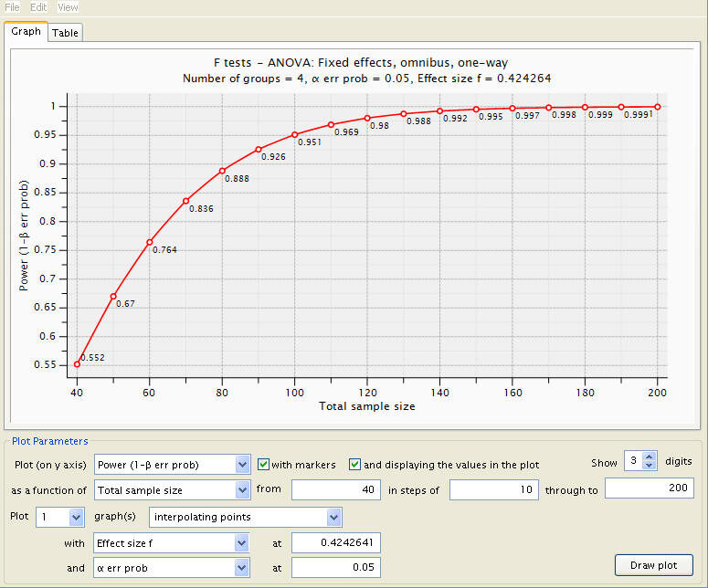The image size is (708, 588).
Task: Open the File menu
Action: pyautogui.click(x=12, y=7)
